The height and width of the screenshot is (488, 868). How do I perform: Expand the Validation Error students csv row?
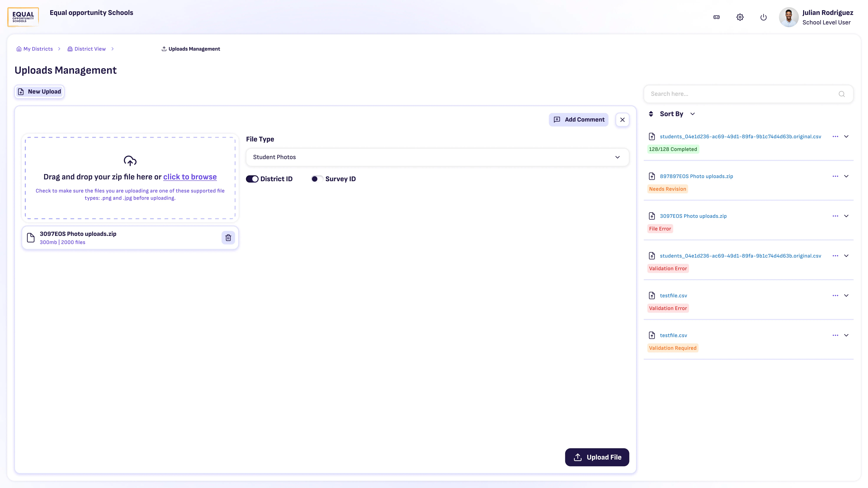(x=846, y=256)
